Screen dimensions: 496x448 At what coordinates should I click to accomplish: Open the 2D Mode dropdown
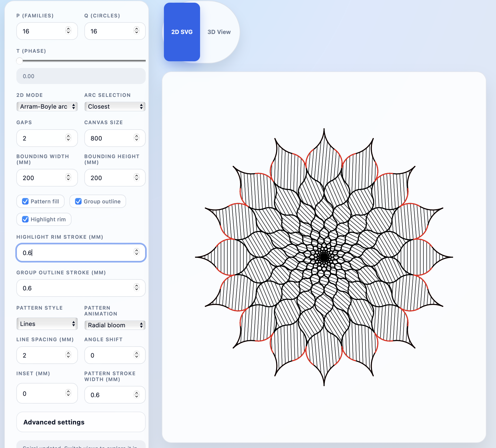[47, 107]
